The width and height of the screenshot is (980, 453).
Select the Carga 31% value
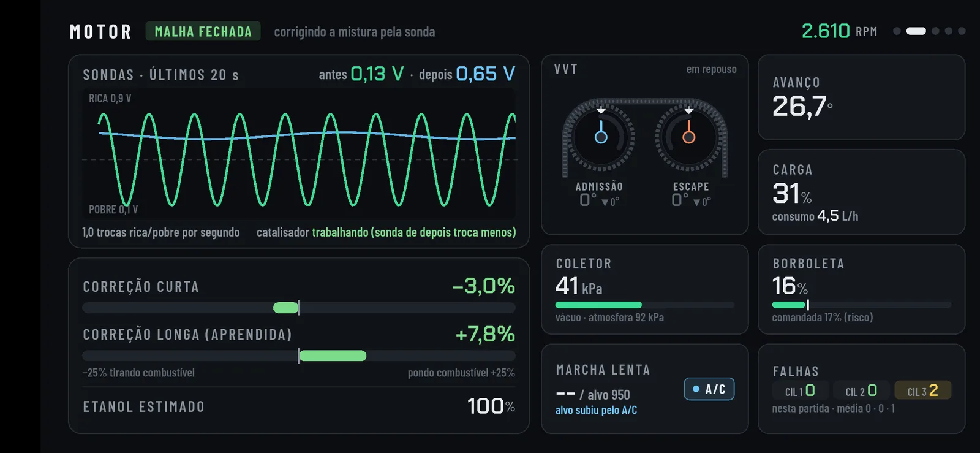pyautogui.click(x=792, y=194)
